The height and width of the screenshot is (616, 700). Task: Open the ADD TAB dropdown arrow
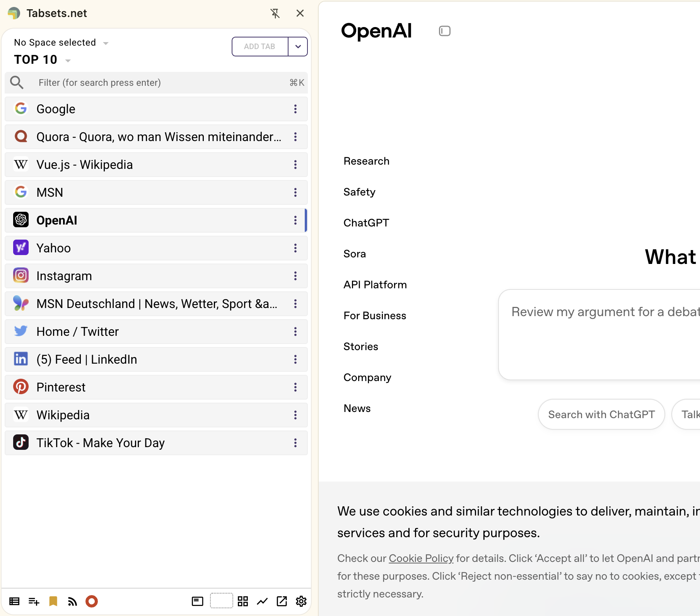tap(298, 46)
